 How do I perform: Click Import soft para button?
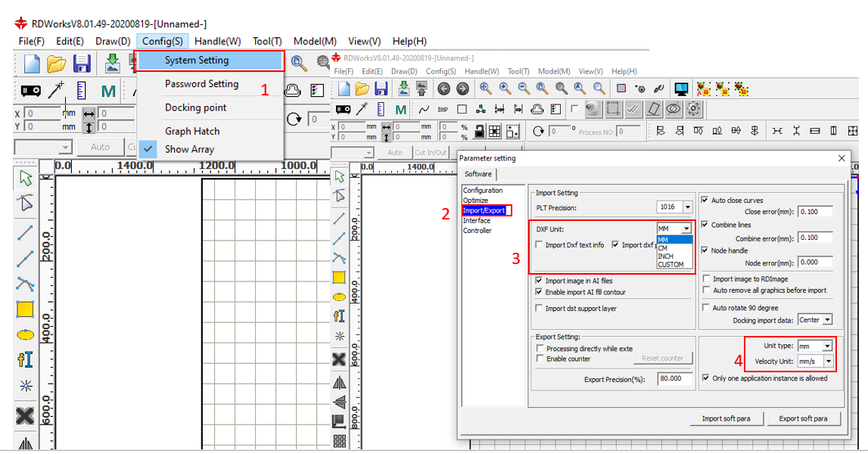tap(726, 418)
